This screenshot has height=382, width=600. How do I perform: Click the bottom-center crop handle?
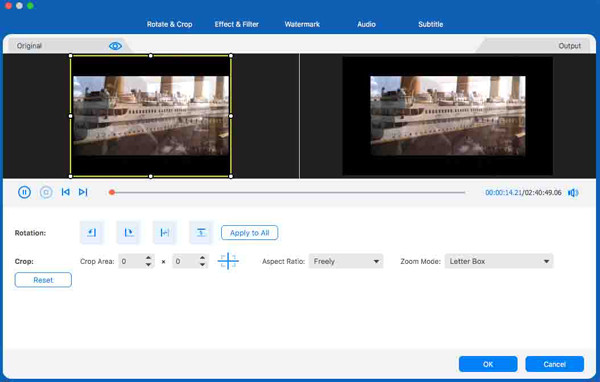click(151, 176)
